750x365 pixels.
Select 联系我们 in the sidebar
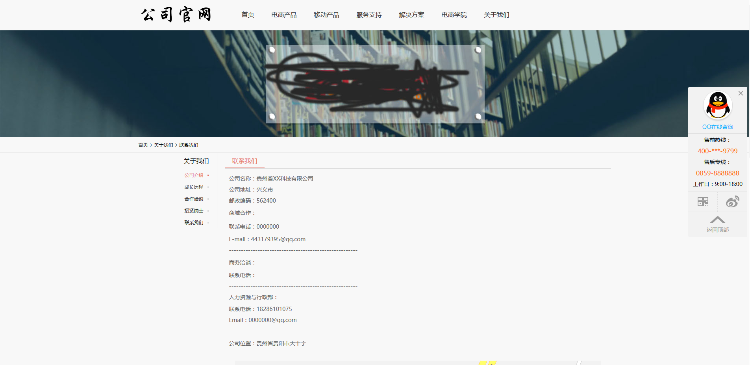pos(194,222)
